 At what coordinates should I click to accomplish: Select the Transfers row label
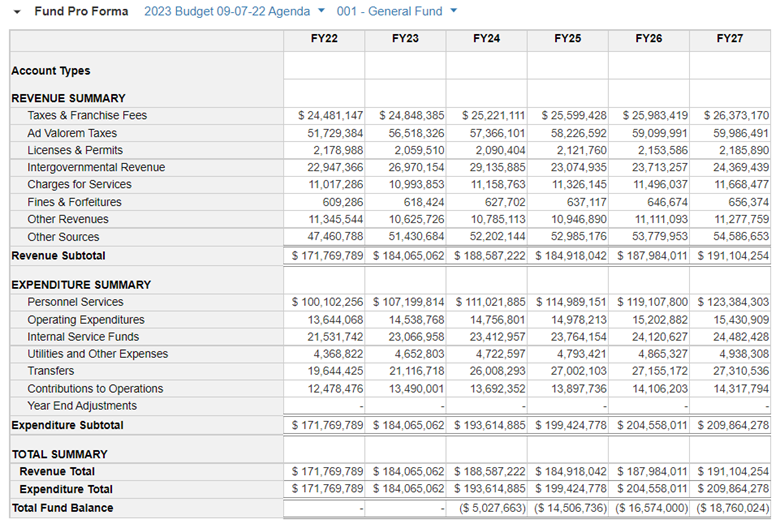point(52,371)
